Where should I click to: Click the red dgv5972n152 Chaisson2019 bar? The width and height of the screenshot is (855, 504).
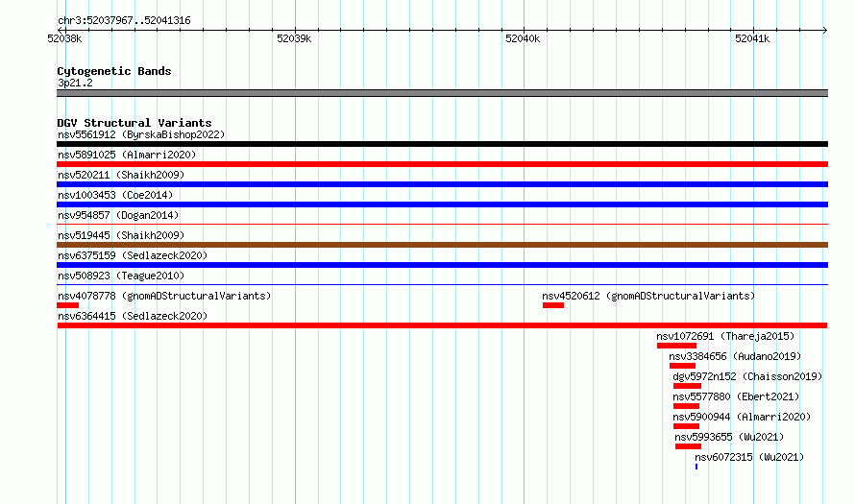coord(687,386)
